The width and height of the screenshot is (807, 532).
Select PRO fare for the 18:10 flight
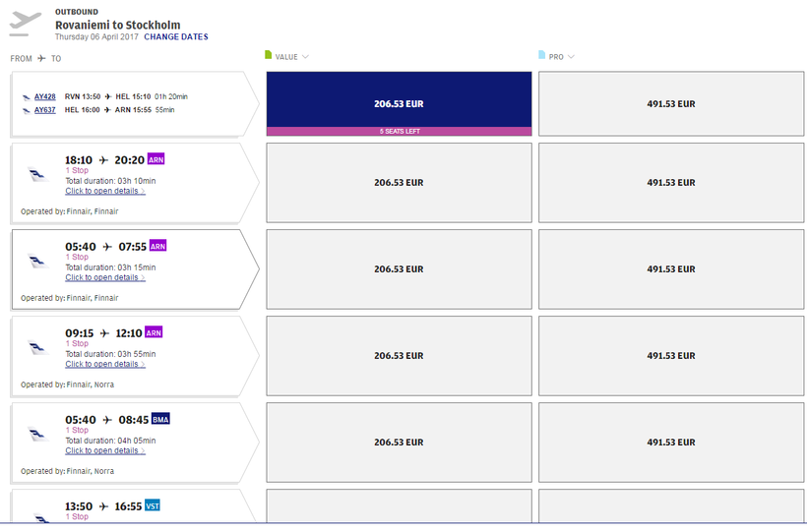pos(671,183)
